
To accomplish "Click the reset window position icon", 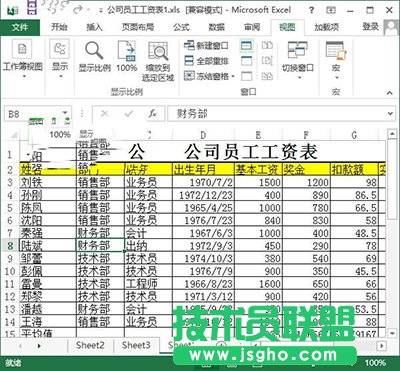I will click(267, 76).
